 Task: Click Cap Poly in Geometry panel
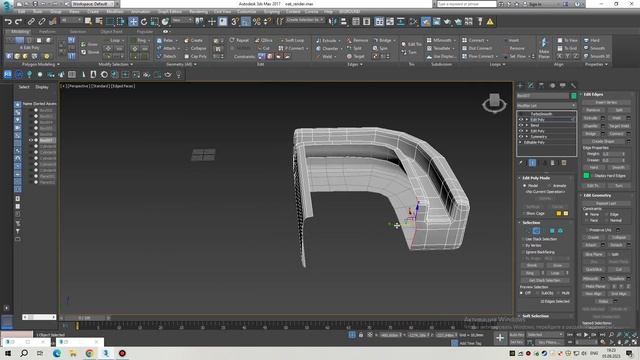pos(196,56)
